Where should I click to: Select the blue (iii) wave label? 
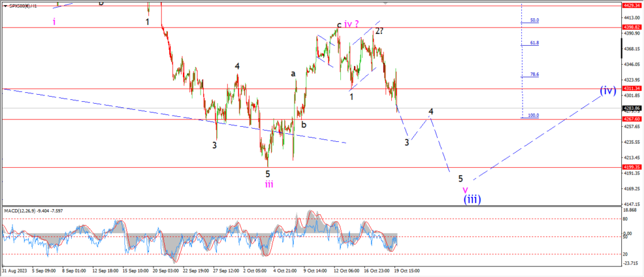pos(473,199)
